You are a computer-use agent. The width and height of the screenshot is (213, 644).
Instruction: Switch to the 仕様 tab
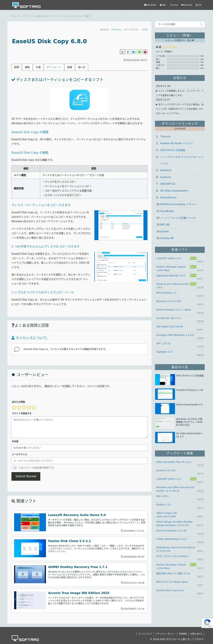coord(38,67)
